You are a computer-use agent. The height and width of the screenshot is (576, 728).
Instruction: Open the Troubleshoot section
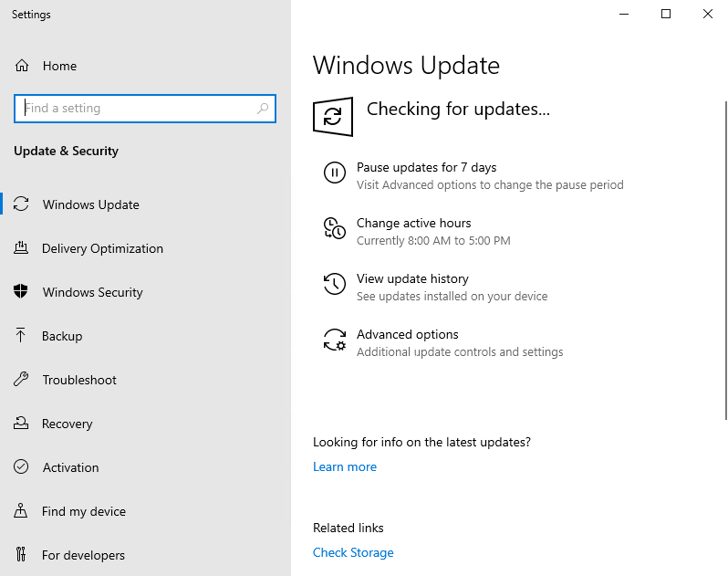point(79,380)
